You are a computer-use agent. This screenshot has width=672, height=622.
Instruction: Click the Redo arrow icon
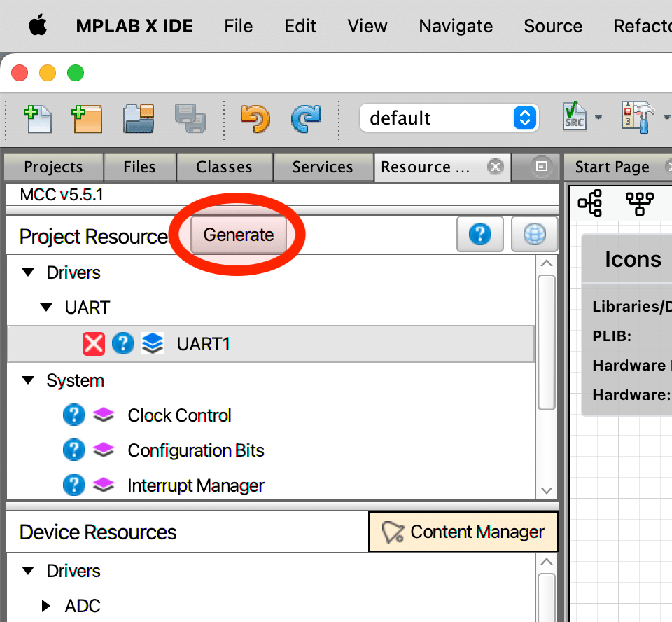point(306,119)
